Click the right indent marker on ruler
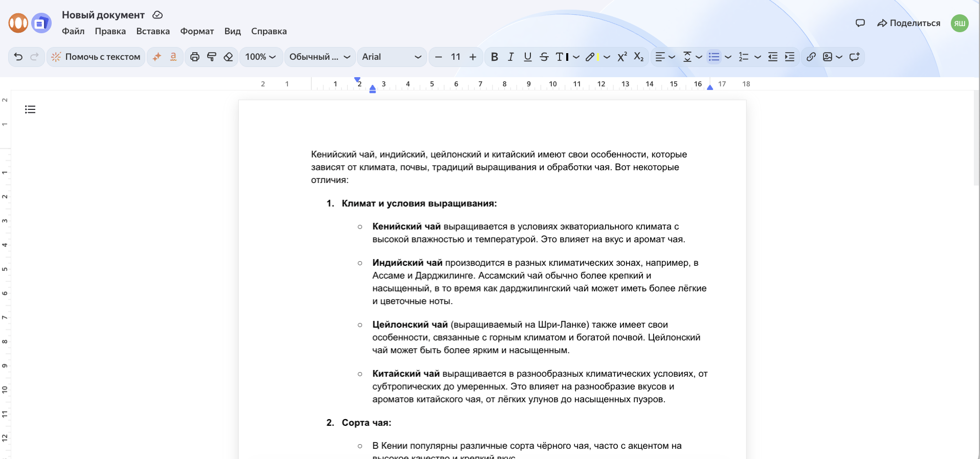Screen dimensions: 980x459 (710, 87)
